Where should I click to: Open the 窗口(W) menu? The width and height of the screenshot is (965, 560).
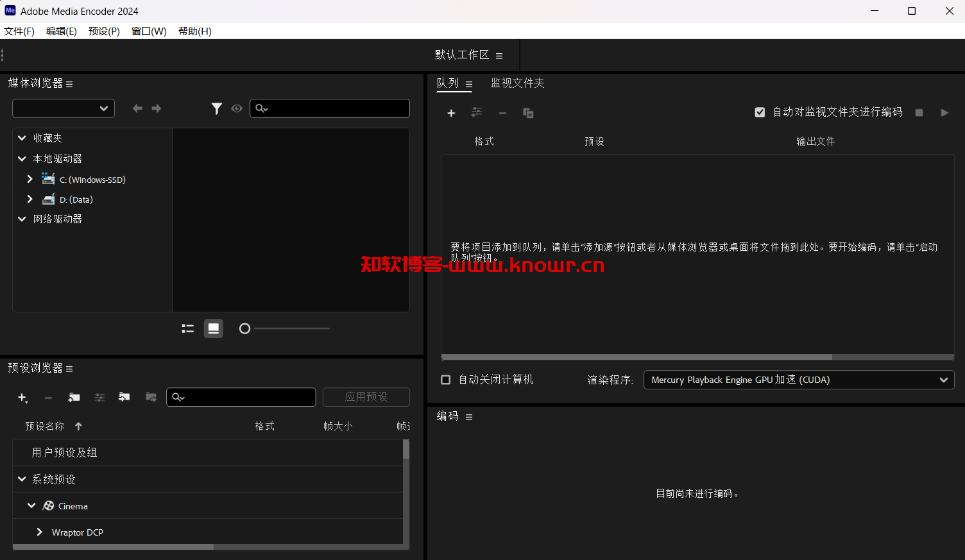pos(149,31)
